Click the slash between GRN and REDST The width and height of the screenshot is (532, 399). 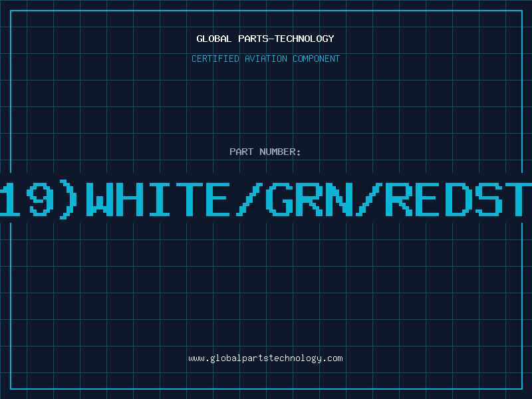pos(369,199)
